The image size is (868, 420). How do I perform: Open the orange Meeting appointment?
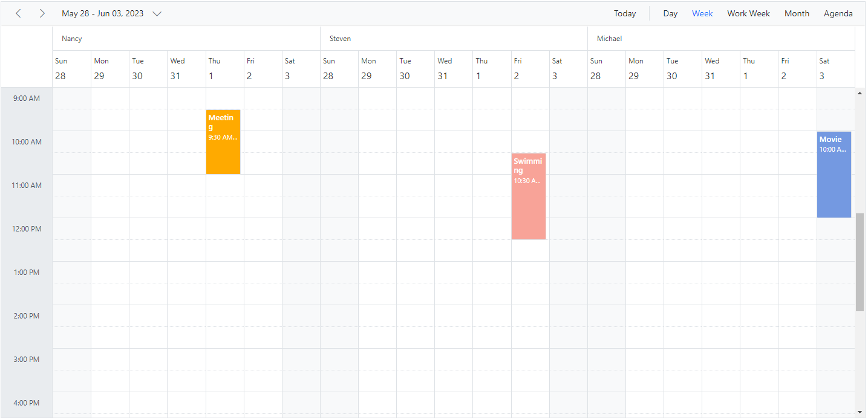(223, 142)
